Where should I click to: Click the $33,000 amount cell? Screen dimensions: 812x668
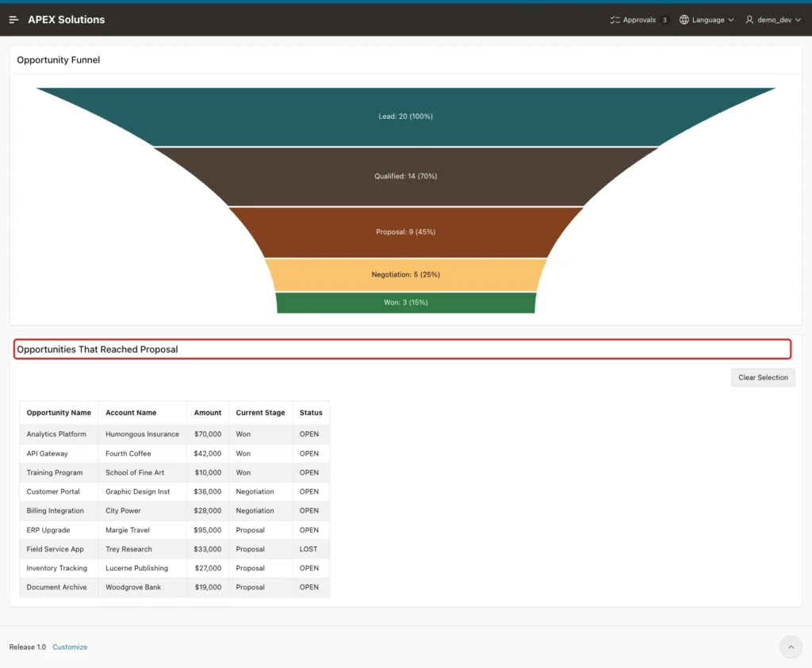(x=208, y=549)
